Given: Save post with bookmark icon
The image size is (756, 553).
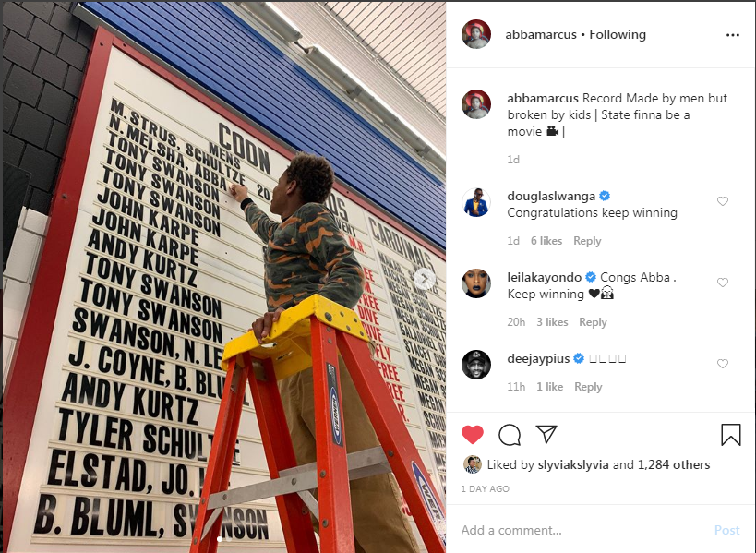Looking at the screenshot, I should 731,435.
